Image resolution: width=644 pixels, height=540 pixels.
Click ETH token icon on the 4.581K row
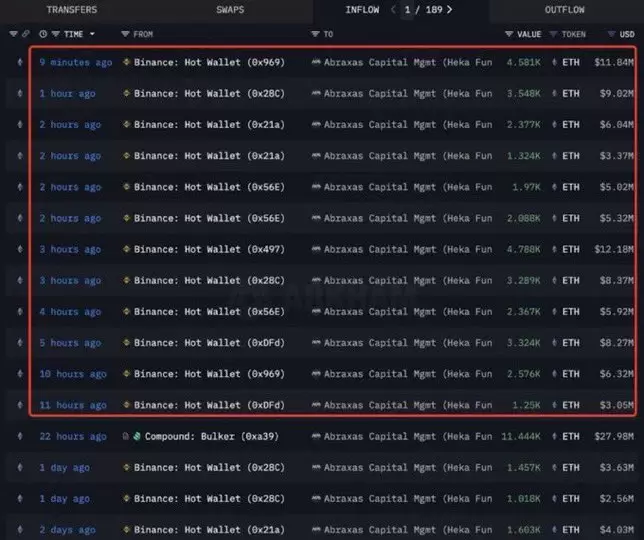554,62
